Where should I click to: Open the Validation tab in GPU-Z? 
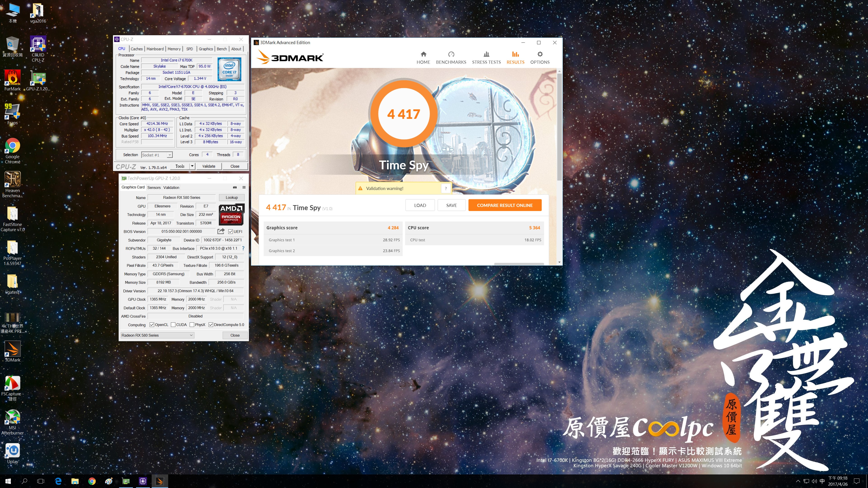tap(171, 188)
